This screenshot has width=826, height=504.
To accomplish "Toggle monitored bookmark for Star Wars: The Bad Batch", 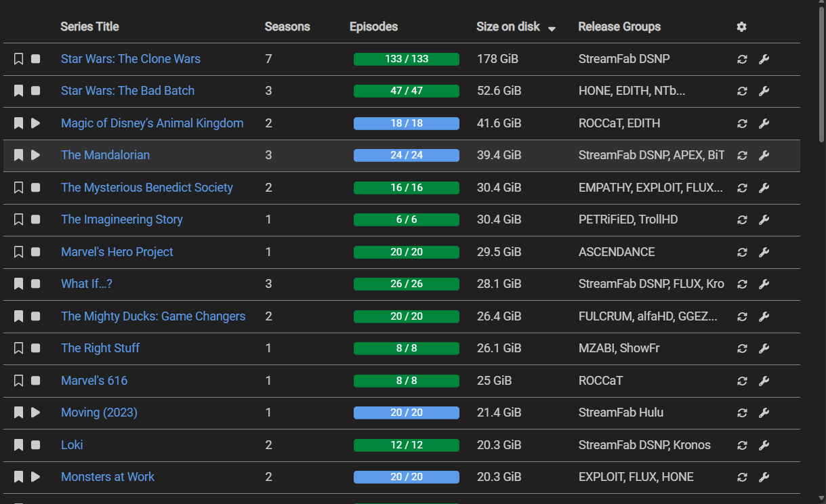I will [19, 91].
